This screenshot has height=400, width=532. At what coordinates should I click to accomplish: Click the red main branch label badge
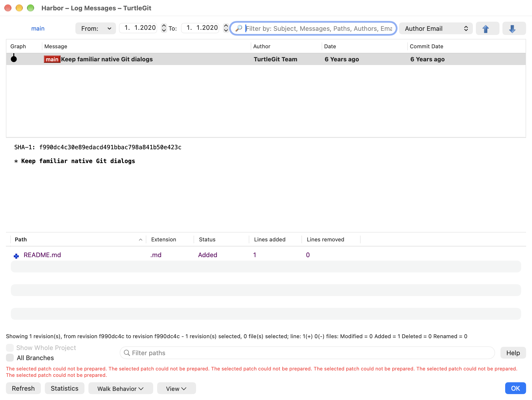[x=52, y=59]
